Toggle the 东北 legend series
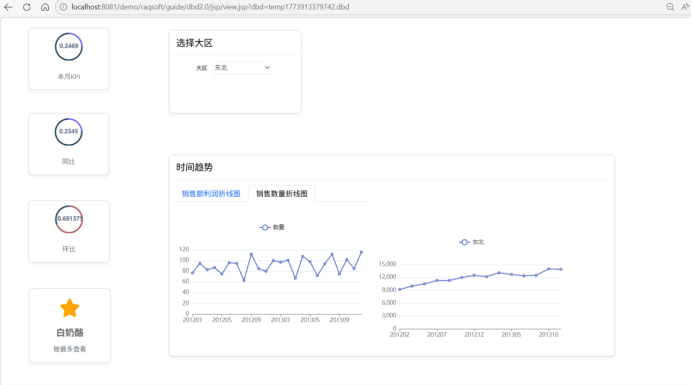The image size is (692, 385). click(472, 242)
